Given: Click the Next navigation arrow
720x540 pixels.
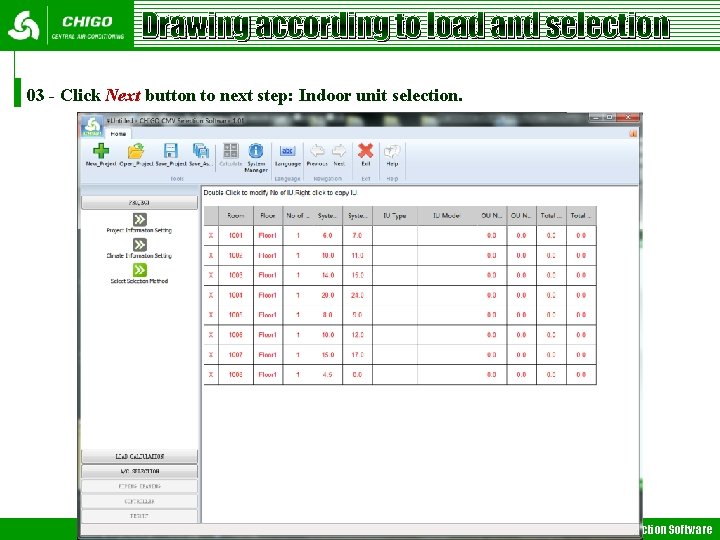Looking at the screenshot, I should coord(339,151).
